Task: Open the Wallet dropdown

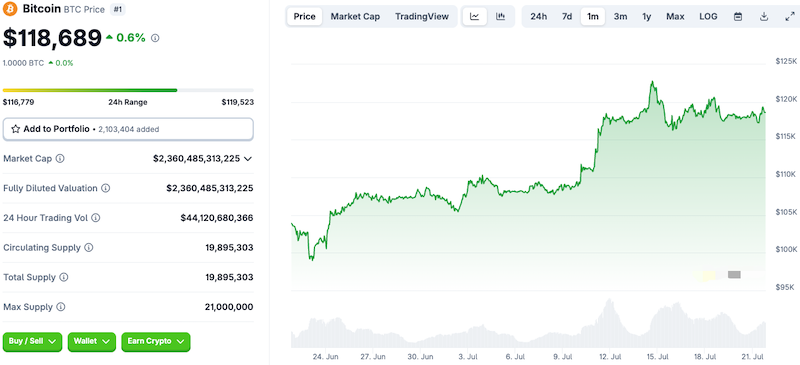Action: (92, 342)
